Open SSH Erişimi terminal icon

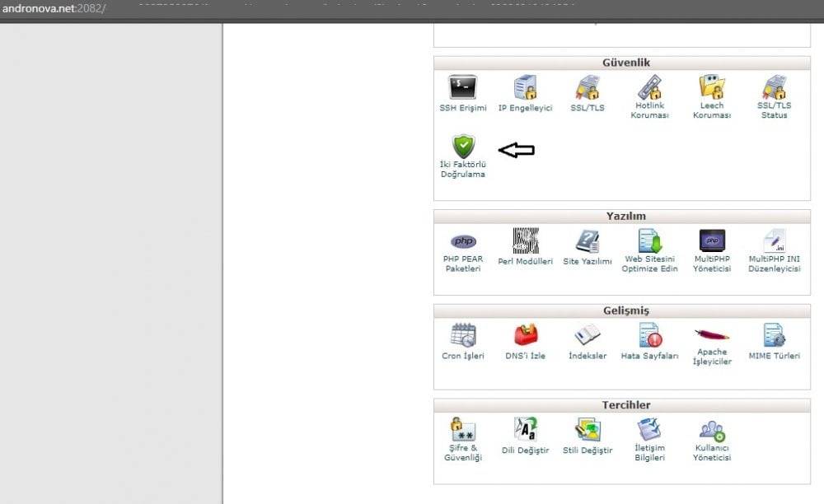(x=462, y=86)
